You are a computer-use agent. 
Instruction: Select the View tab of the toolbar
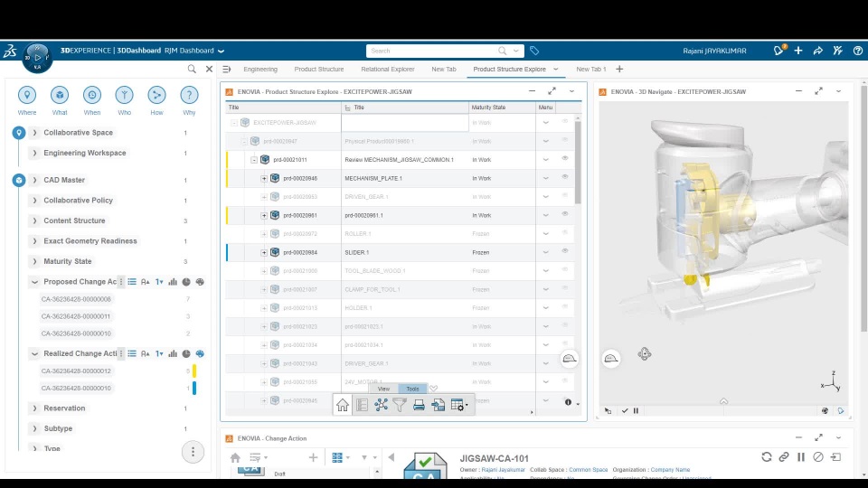pyautogui.click(x=383, y=389)
